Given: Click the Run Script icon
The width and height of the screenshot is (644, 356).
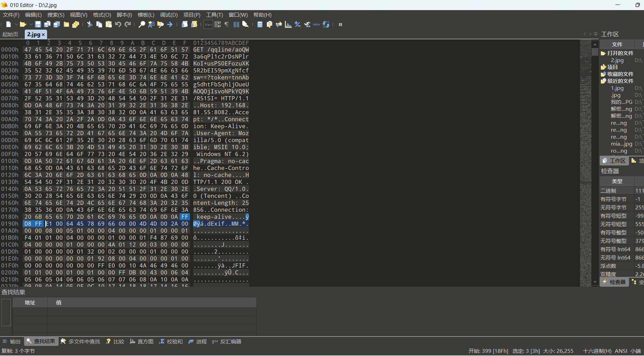Looking at the screenshot, I should 185,24.
